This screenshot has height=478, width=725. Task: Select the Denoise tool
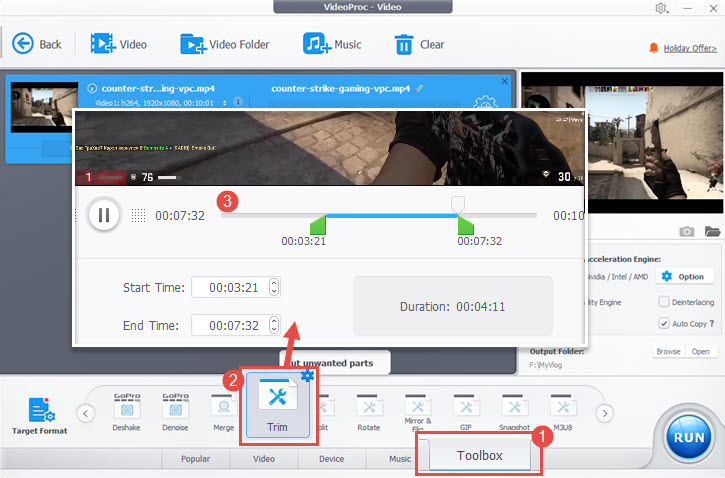175,412
